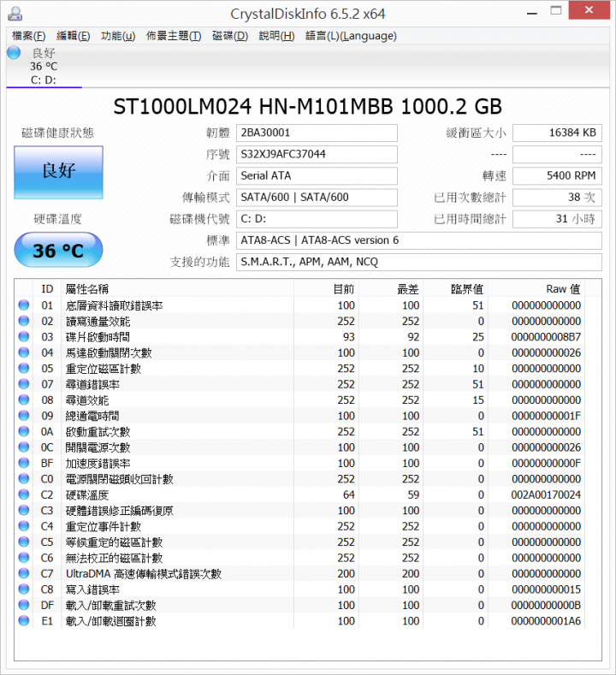Click status orb for attribute C2
Screen dimensions: 616x675
point(24,494)
